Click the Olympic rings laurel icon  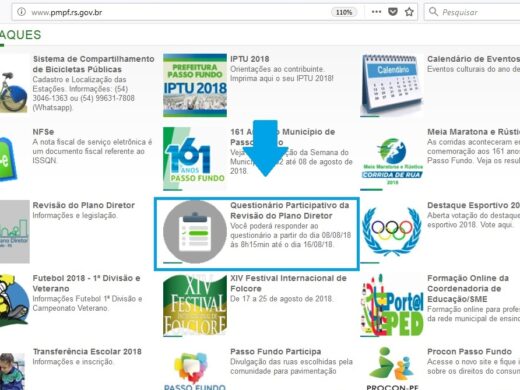pos(392,231)
